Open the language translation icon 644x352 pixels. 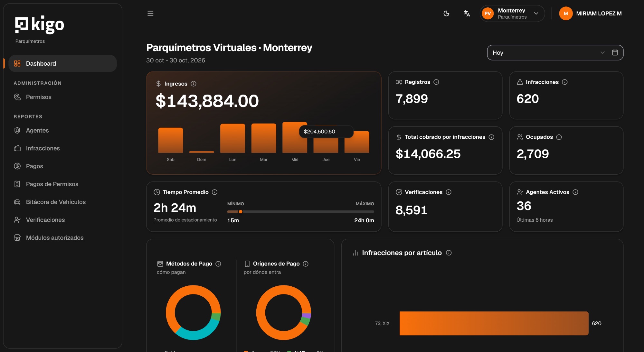point(467,14)
